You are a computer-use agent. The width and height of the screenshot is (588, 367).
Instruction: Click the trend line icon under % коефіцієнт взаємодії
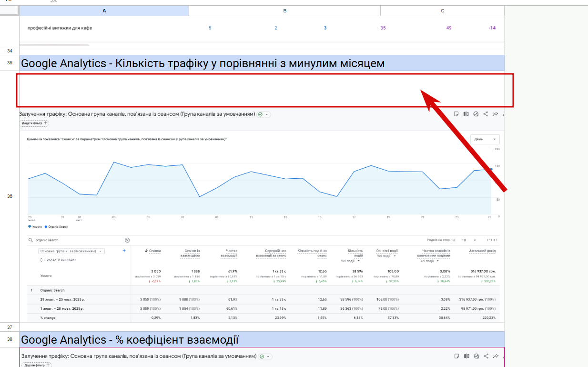[496, 356]
